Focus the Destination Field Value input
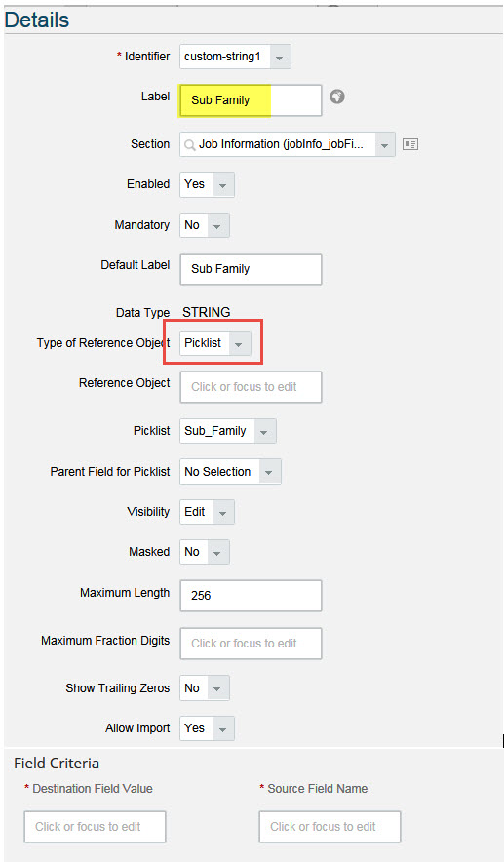Viewport: 504px width, 862px height. (95, 826)
